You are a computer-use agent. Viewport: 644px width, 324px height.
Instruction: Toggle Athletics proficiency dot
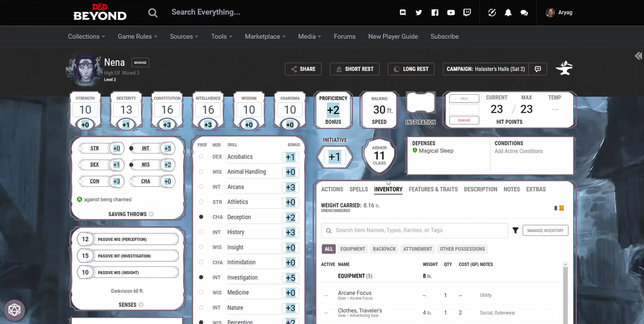click(x=201, y=202)
